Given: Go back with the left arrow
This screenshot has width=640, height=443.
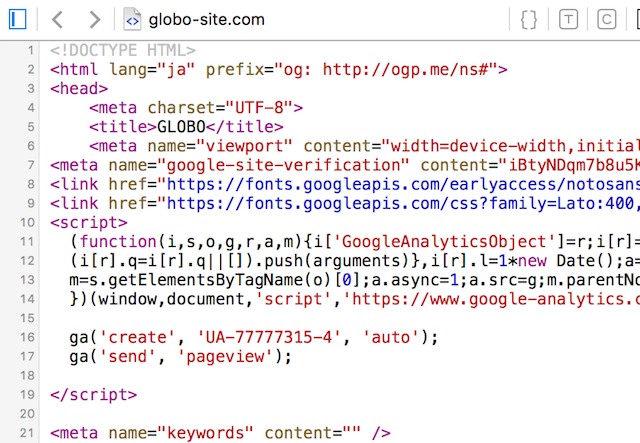Looking at the screenshot, I should point(58,19).
